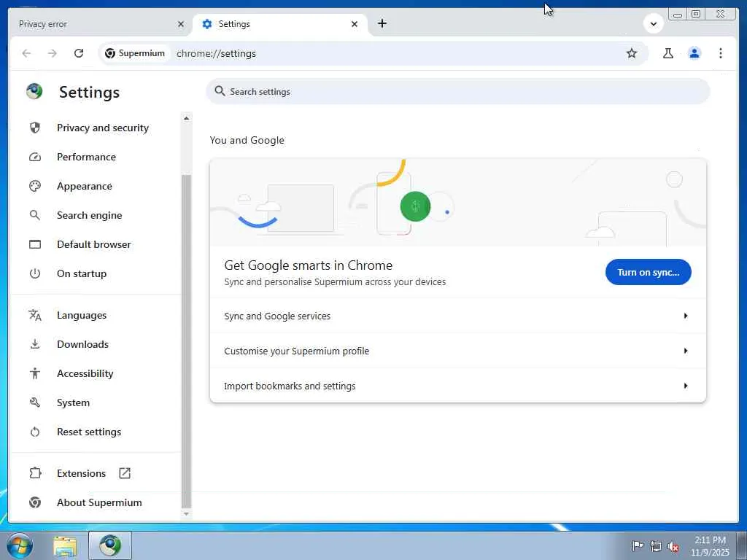Open Search engine settings section

tap(89, 215)
